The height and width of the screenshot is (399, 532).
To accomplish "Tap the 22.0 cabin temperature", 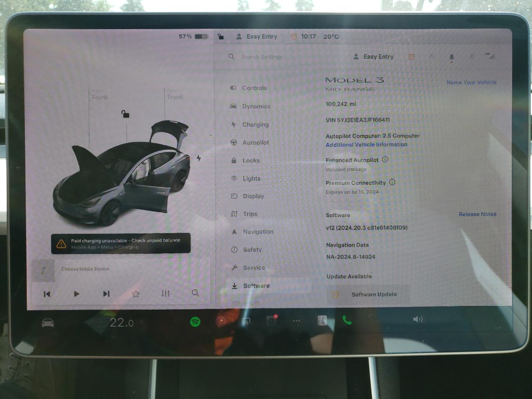I will point(121,323).
